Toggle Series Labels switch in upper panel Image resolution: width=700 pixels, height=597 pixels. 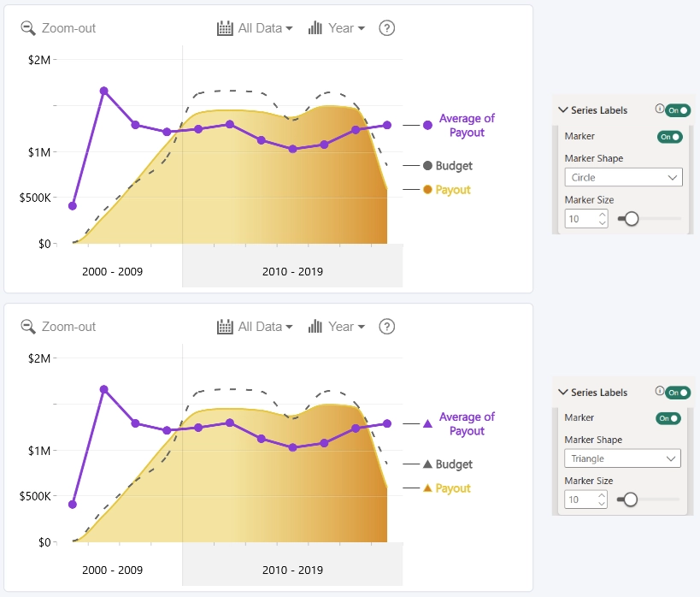pyautogui.click(x=678, y=110)
